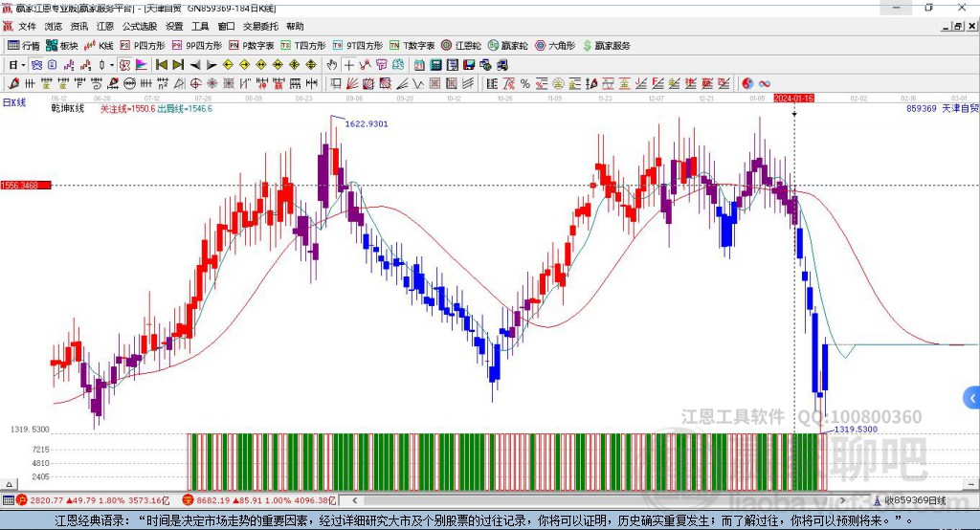This screenshot has width=980, height=530.
Task: Open the 文件 menu
Action: [x=27, y=26]
